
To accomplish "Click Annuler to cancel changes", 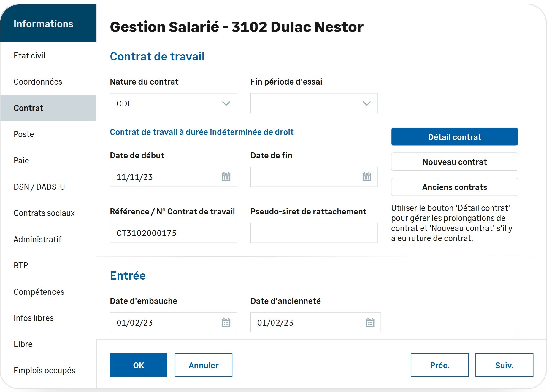I will click(203, 365).
